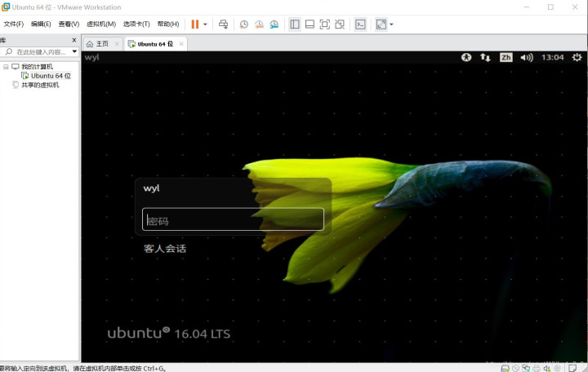The width and height of the screenshot is (588, 372).
Task: Open the Ubuntu power gear menu
Action: point(577,57)
